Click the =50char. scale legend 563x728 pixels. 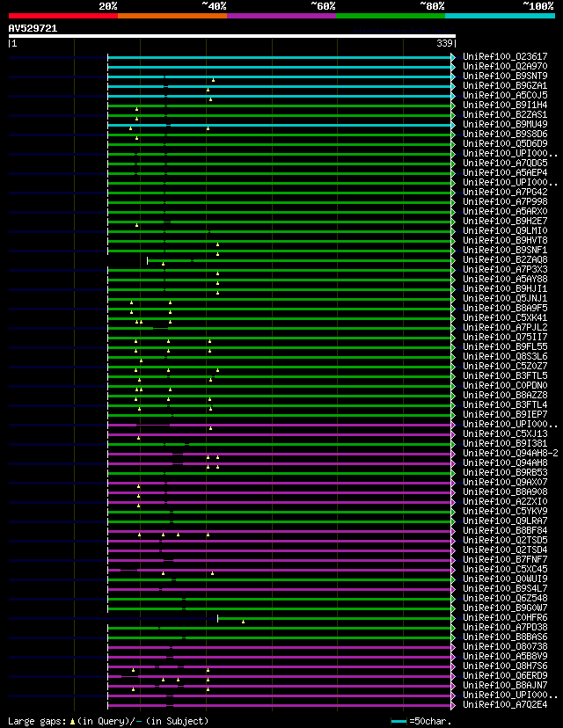tap(421, 721)
